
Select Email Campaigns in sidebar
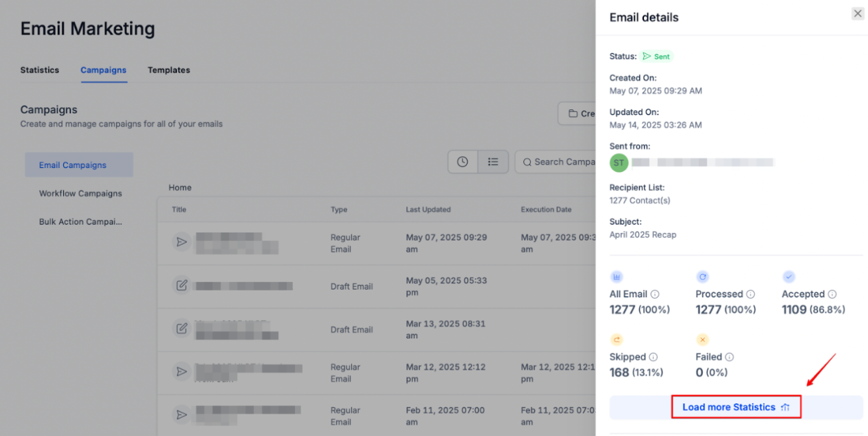[79, 165]
